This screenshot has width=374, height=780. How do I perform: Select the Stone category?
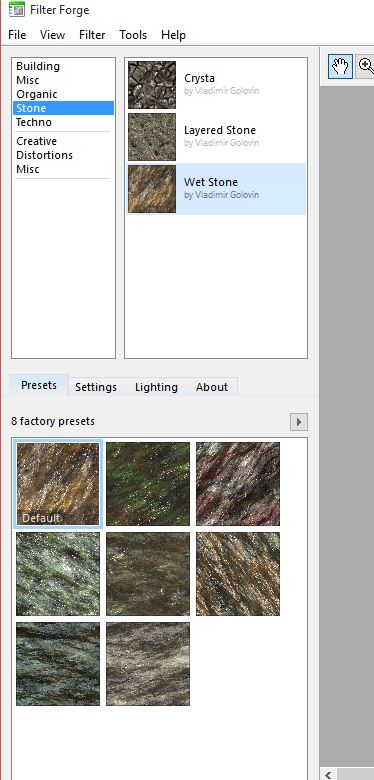pyautogui.click(x=63, y=108)
